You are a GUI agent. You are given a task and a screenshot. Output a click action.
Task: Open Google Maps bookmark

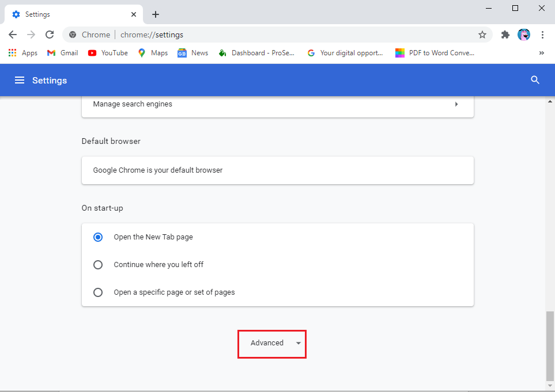152,52
